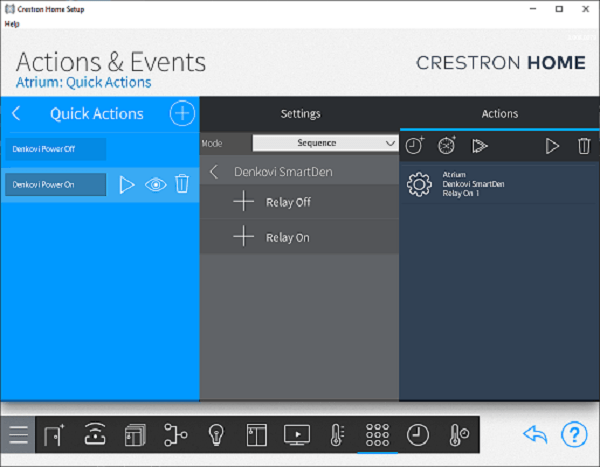The height and width of the screenshot is (467, 600).
Task: Open gear settings for Relay On 1
Action: (x=419, y=184)
